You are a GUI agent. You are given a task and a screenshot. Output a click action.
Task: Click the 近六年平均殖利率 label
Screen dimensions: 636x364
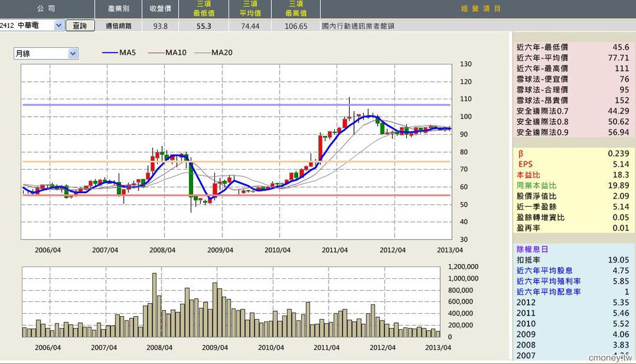(x=549, y=281)
